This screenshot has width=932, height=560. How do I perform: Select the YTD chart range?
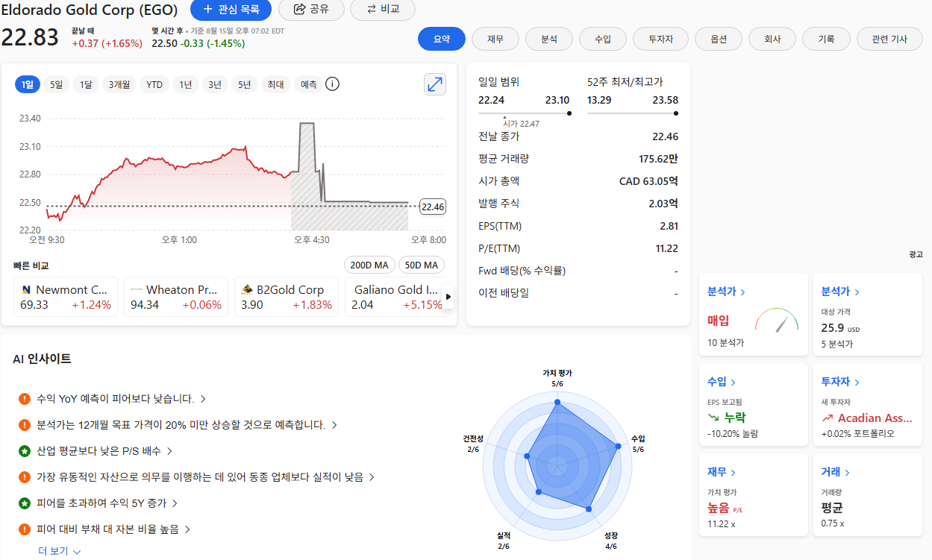tap(154, 84)
